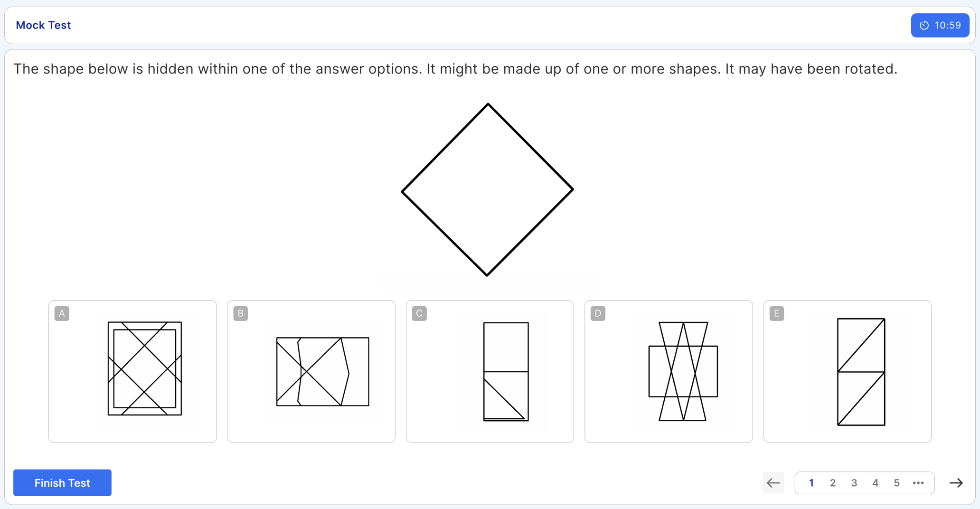Screen dimensions: 980x509
Task: Choose the stacked squares figure in option C
Action: coord(506,372)
